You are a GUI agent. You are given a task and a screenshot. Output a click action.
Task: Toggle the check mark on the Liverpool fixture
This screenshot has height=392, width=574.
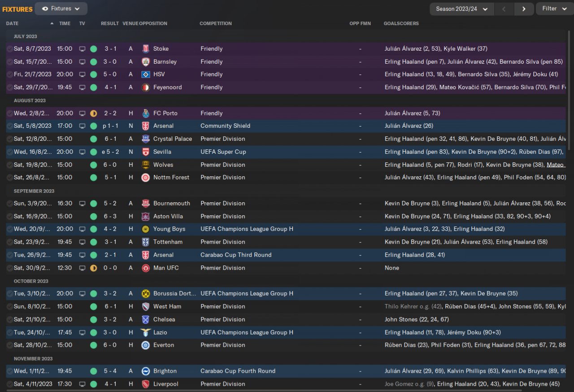pyautogui.click(x=10, y=384)
